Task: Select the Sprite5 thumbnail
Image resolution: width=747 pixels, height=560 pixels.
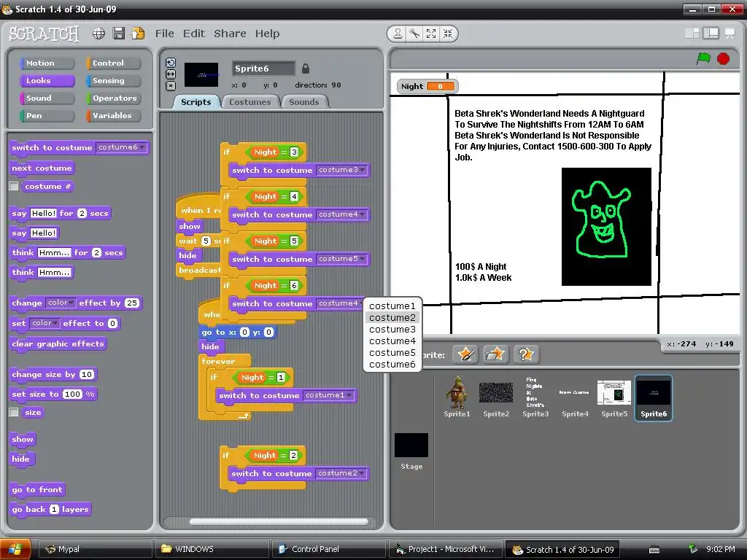Action: pyautogui.click(x=614, y=397)
